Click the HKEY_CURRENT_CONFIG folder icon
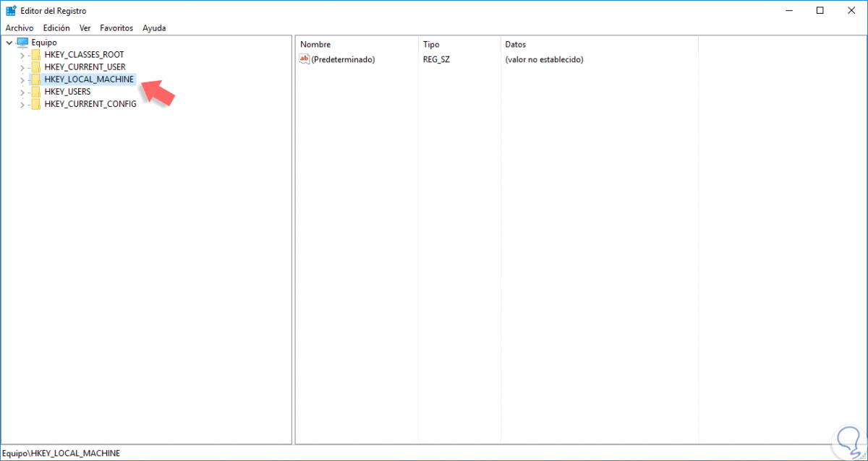Viewport: 868px width, 461px height. click(x=35, y=104)
